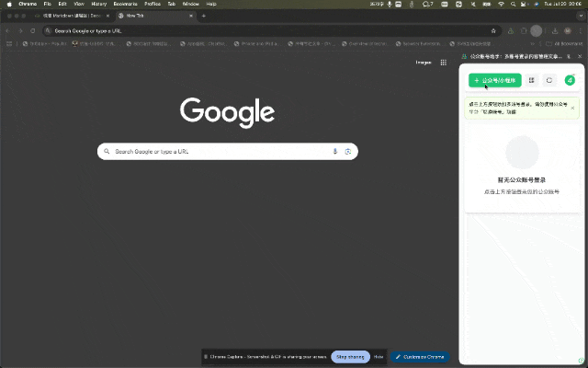588x368 pixels.
Task: Close the New Tab tab
Action: tap(191, 16)
